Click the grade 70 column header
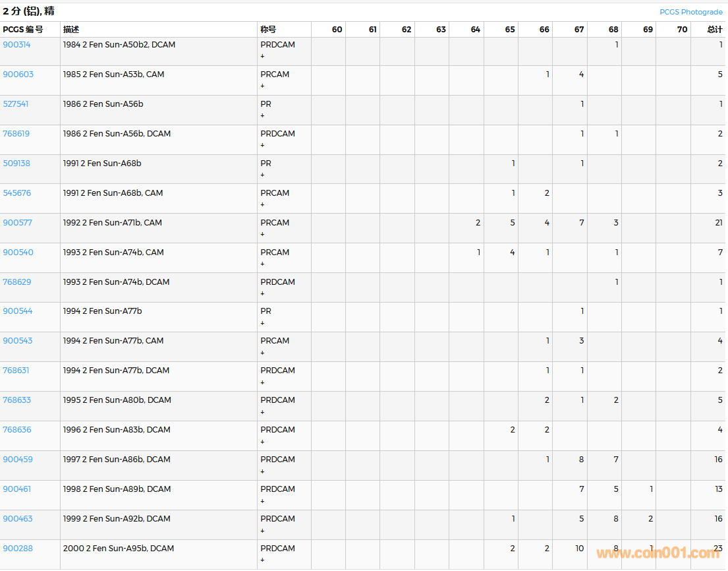The image size is (728, 571). 682,30
